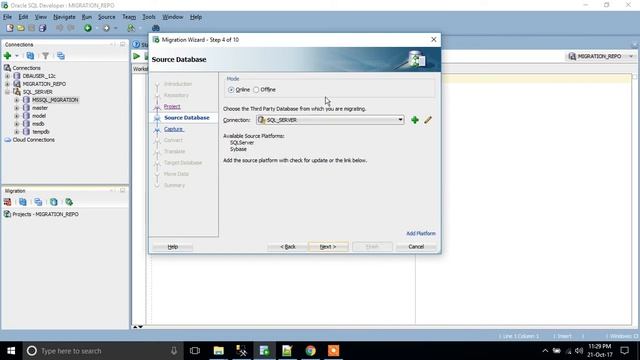Open Google Chrome from the taskbar

coord(310,350)
